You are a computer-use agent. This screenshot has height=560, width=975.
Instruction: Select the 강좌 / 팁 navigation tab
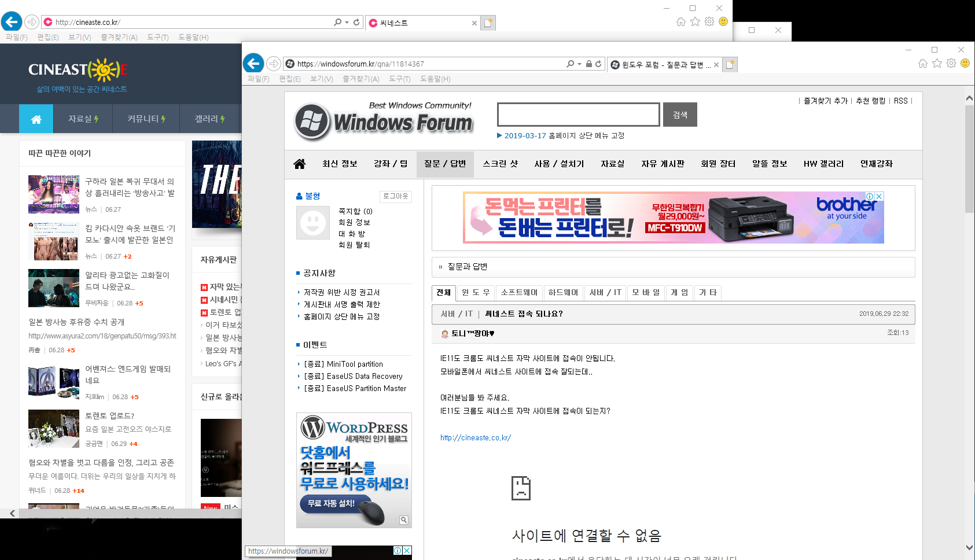pos(391,164)
